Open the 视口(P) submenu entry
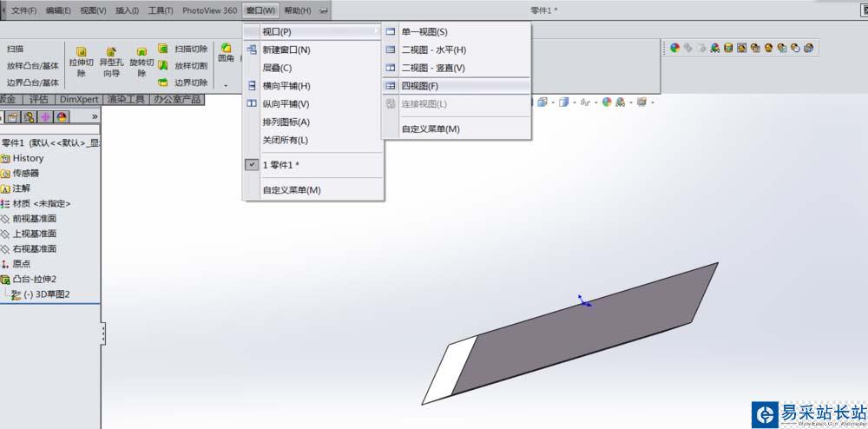Screen dimensions: 868x429 [313, 31]
